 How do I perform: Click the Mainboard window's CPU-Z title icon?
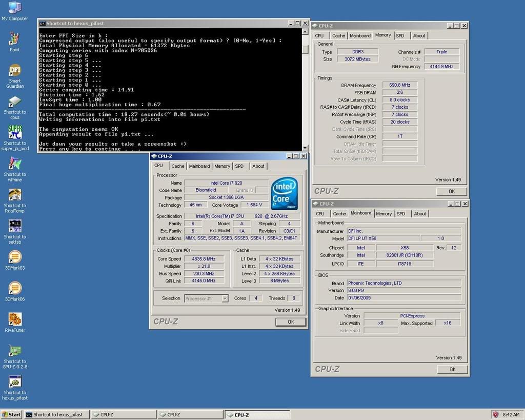tap(315, 204)
